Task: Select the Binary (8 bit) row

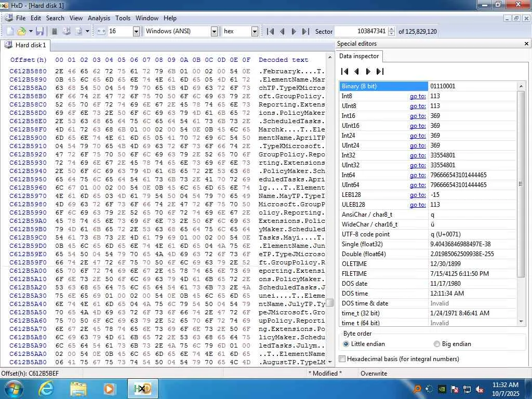Action: 428,86
